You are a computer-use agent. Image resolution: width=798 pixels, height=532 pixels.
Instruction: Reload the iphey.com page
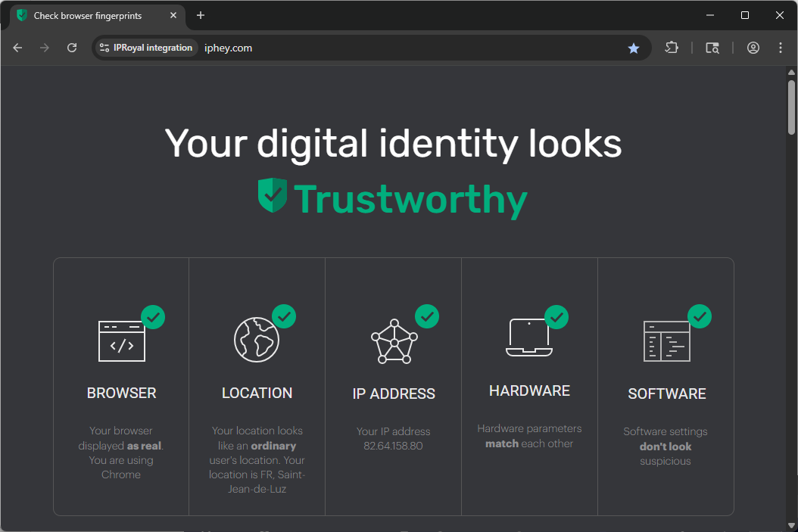(x=72, y=48)
